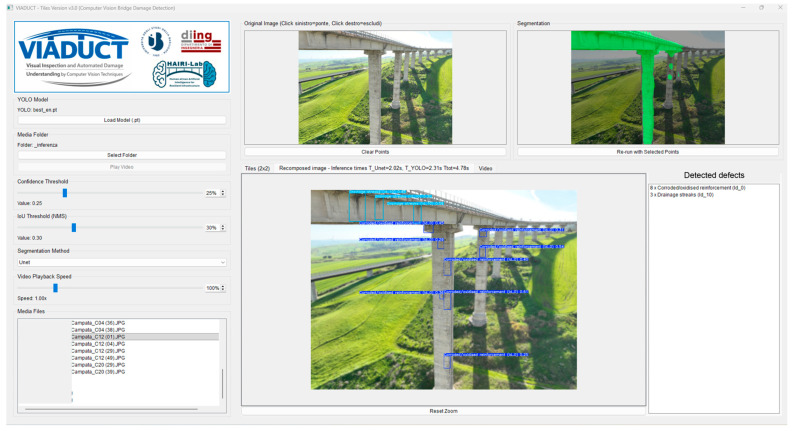Open Segmentation Method Unet dropdown
The height and width of the screenshot is (431, 792).
[122, 262]
